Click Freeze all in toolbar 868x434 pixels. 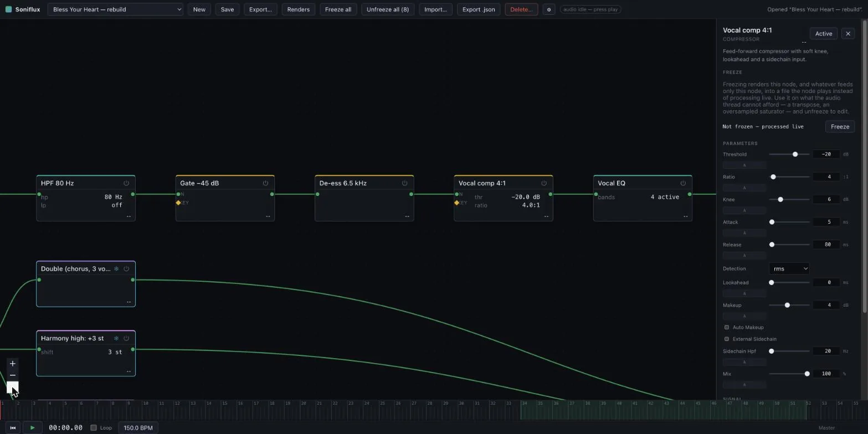[x=338, y=9]
